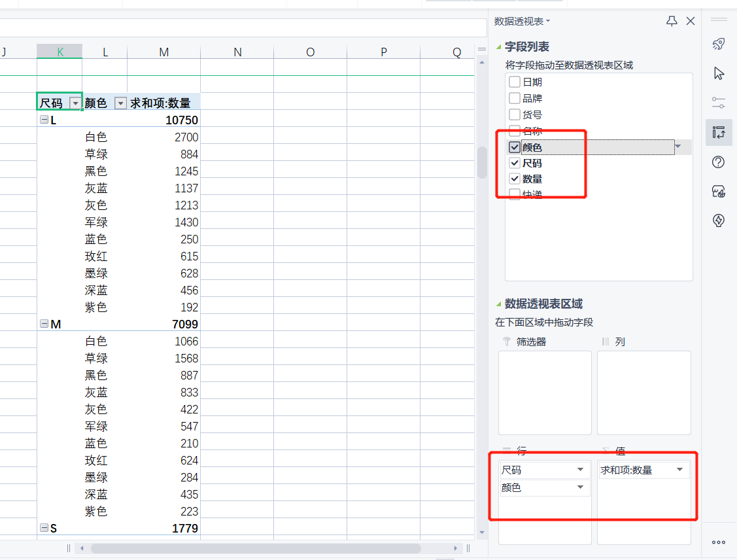The image size is (737, 560).
Task: Select the 求和项:数量 header cell
Action: pyautogui.click(x=163, y=103)
